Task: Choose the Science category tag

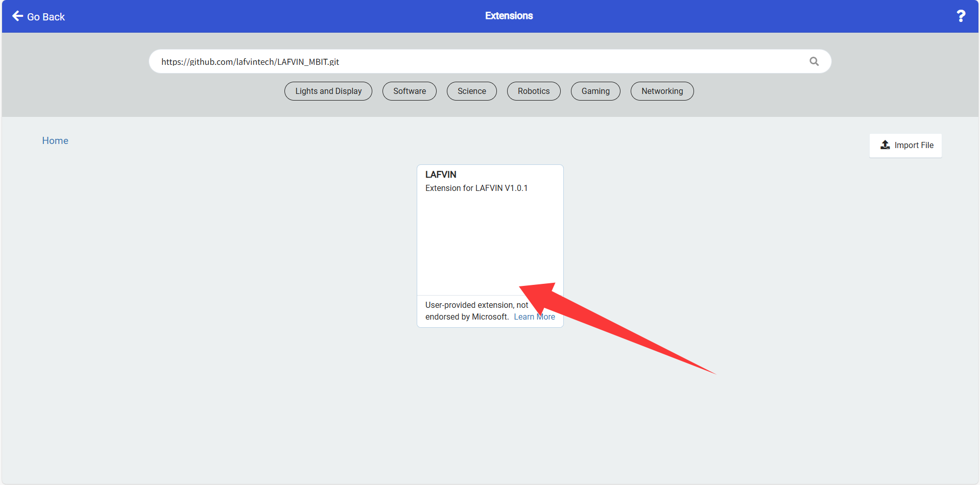Action: 472,91
